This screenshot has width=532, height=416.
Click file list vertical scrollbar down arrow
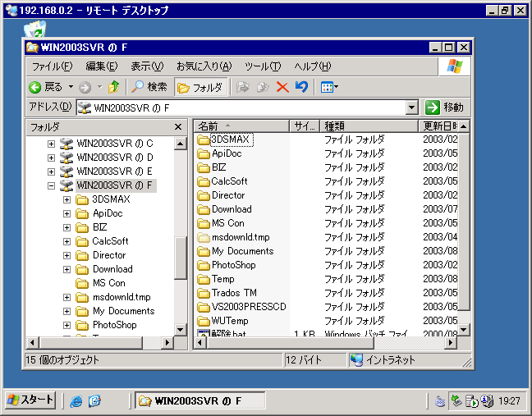464,329
